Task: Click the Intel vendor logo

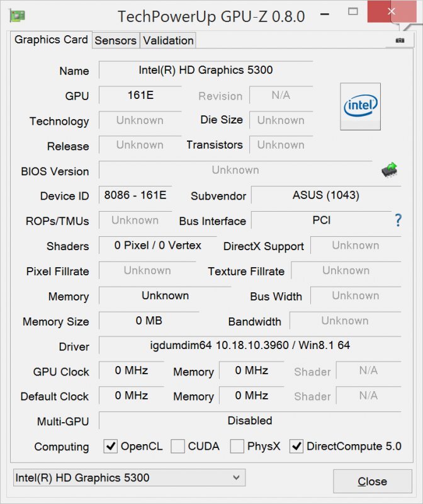Action: (x=361, y=106)
